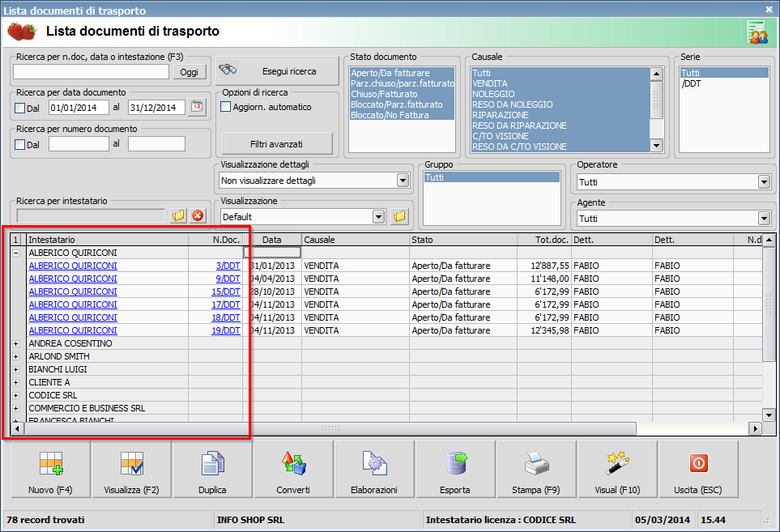Viewport: 780px width, 532px height.
Task: Click the grid's horizontal scroll-right arrow
Action: [756, 428]
